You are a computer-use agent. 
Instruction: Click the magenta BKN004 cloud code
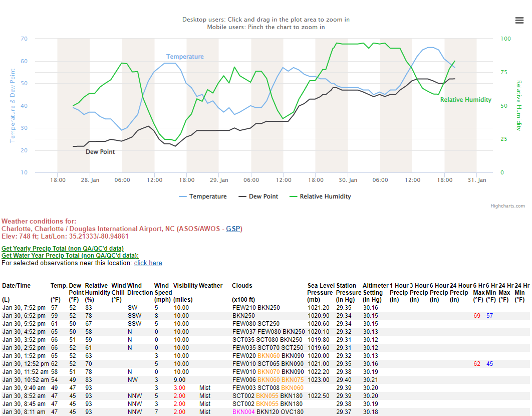click(x=243, y=411)
